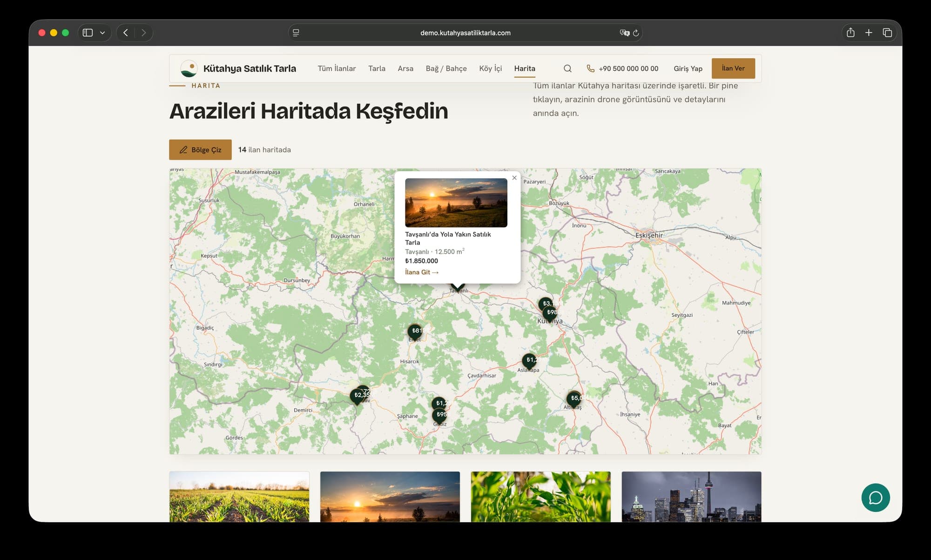Open the Köy İçi menu item

tap(490, 68)
